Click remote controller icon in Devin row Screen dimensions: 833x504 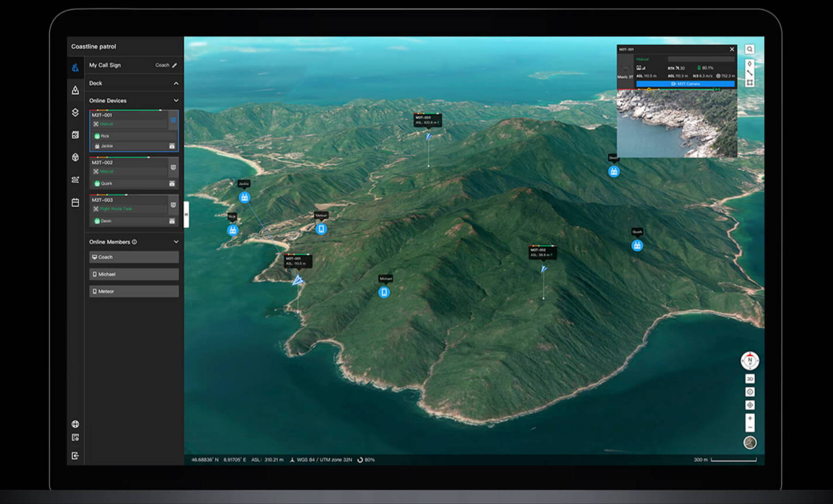172,221
